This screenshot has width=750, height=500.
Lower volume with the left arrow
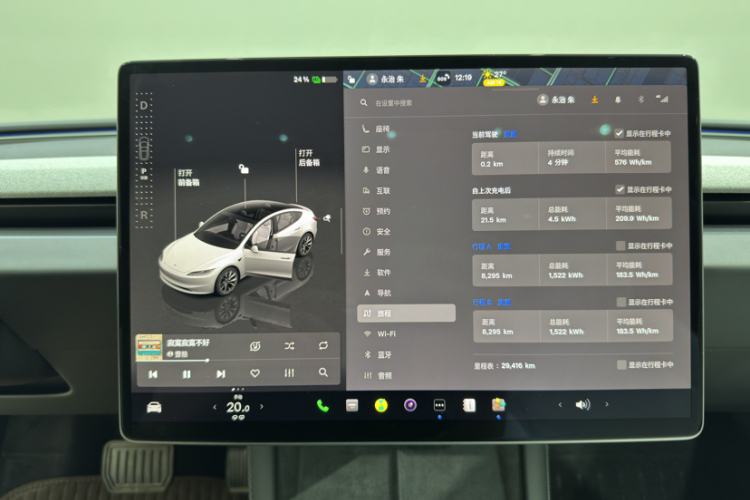click(x=560, y=405)
